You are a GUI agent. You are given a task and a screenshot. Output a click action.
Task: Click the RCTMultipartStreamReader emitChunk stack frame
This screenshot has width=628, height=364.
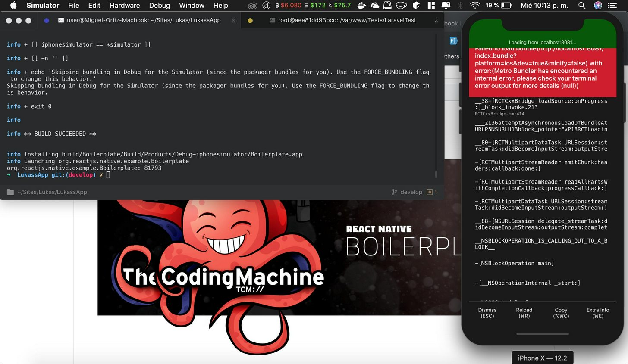tap(541, 165)
